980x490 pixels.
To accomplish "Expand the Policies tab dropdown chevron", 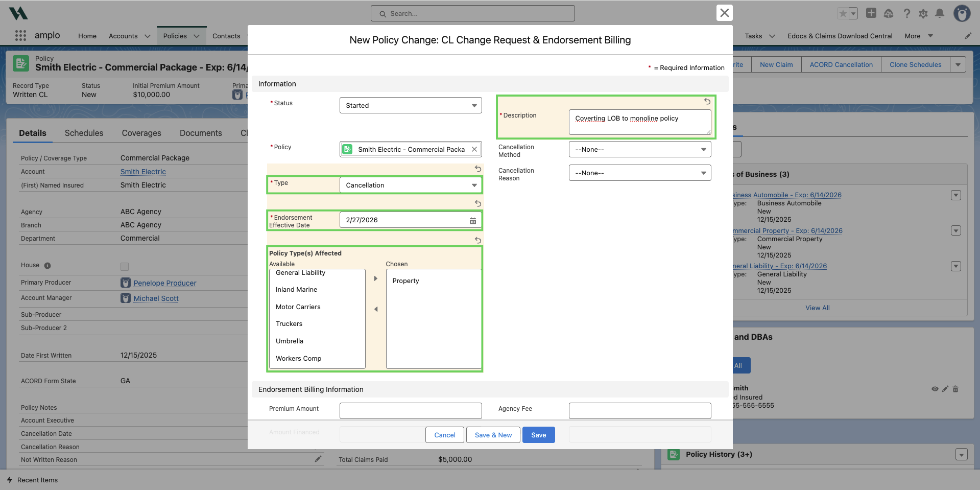I will [197, 36].
